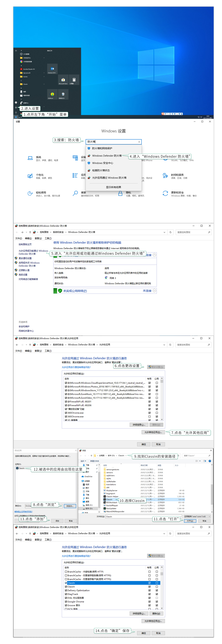Launch Acrobat Reader DC from app list
This screenshot has height=644, width=222.
click(27, 69)
